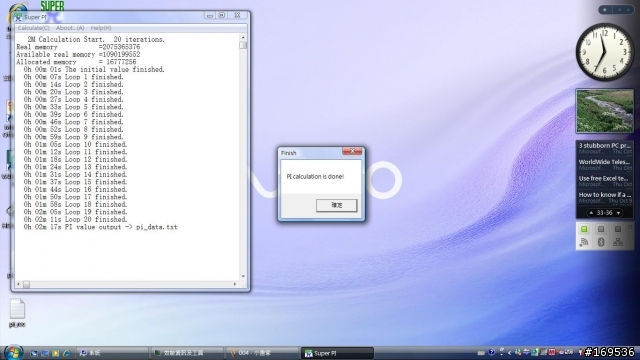Image resolution: width=640 pixels, height=360 pixels.
Task: Switch to first taskbar window button beside quick launch
Action: point(112,353)
